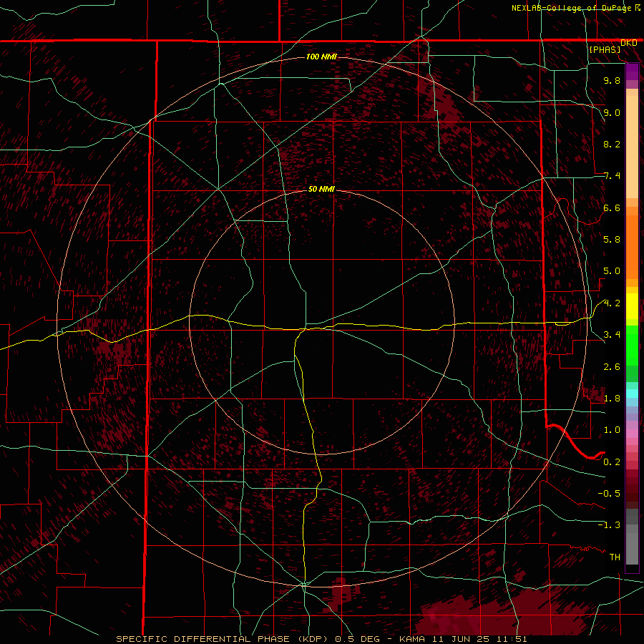The width and height of the screenshot is (644, 644).
Task: Click the 9.0 legend value
Action: [612, 112]
